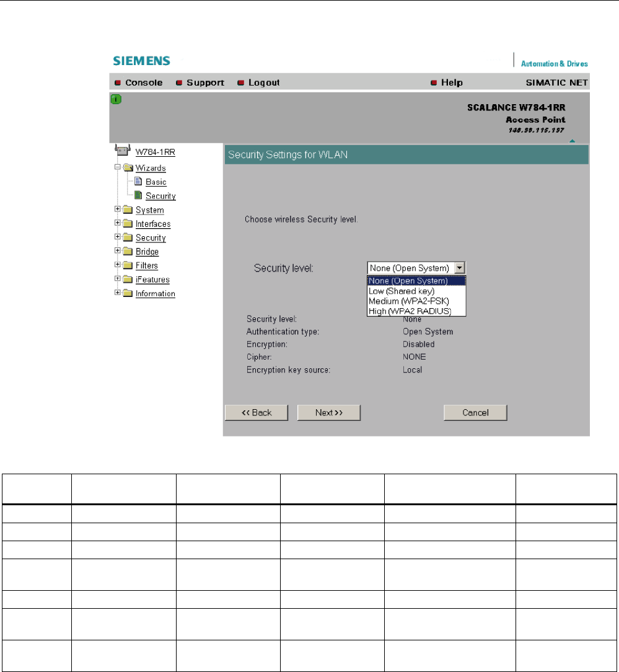Open the W784-1RR tree link
The image size is (619, 672).
tap(155, 152)
